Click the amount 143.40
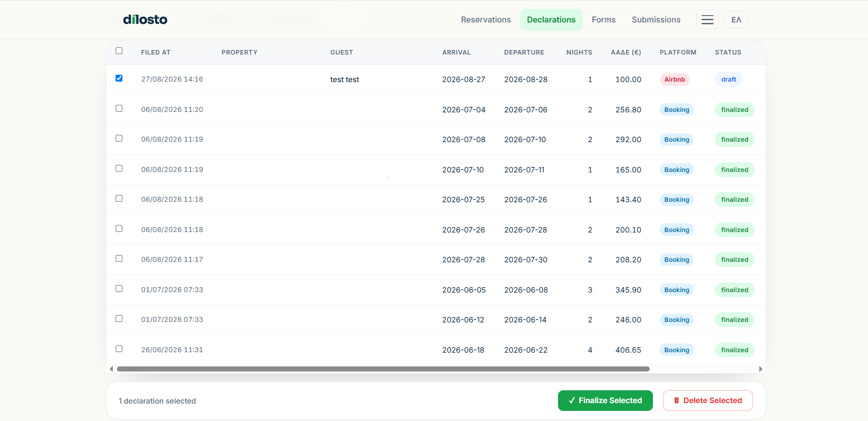868x421 pixels. (x=628, y=199)
